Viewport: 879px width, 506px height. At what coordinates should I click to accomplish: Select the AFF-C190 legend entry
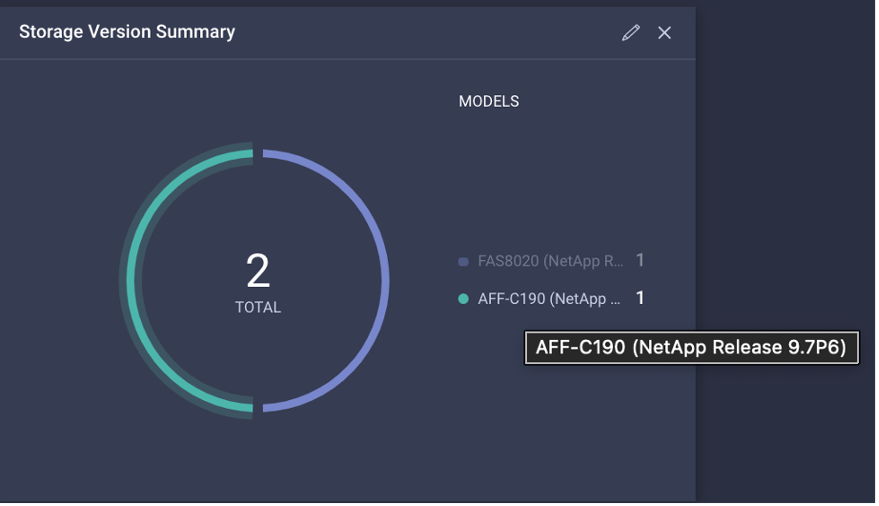click(548, 299)
